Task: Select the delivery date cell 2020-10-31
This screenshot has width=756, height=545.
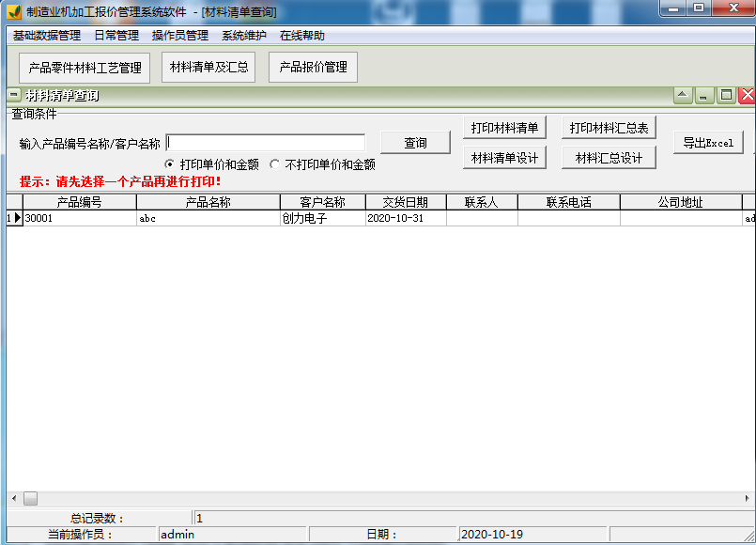Action: [406, 218]
